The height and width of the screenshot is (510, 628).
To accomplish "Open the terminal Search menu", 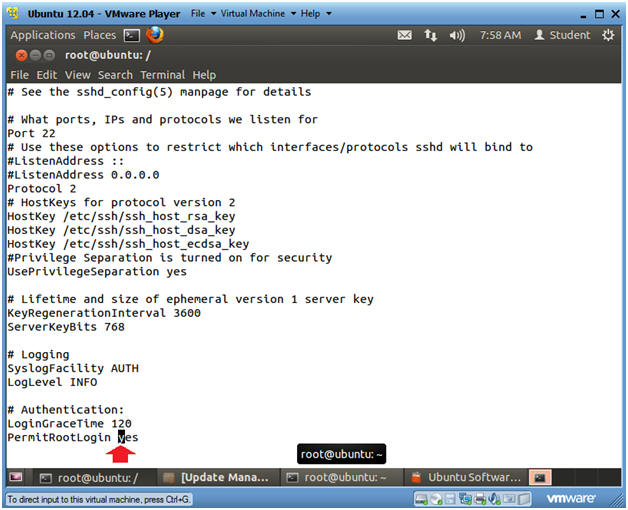I will [x=115, y=75].
